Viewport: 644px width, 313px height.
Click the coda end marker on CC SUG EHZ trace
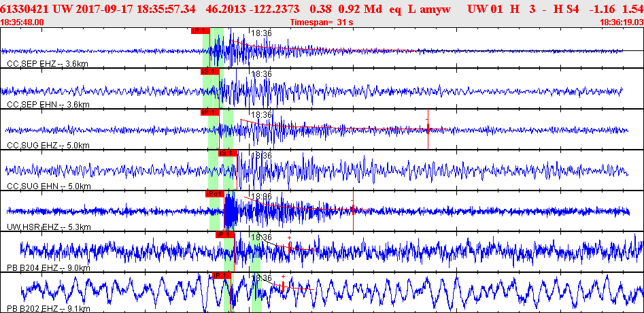(428, 129)
